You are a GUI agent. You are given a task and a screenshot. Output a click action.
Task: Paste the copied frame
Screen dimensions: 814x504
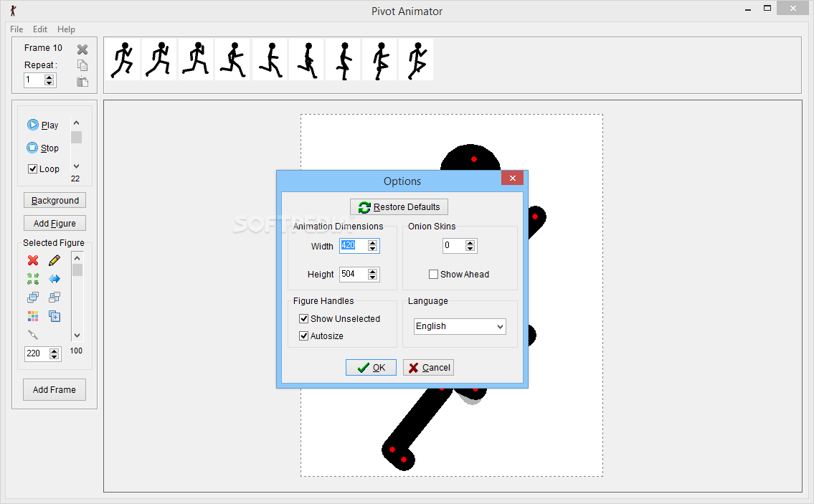pos(82,81)
